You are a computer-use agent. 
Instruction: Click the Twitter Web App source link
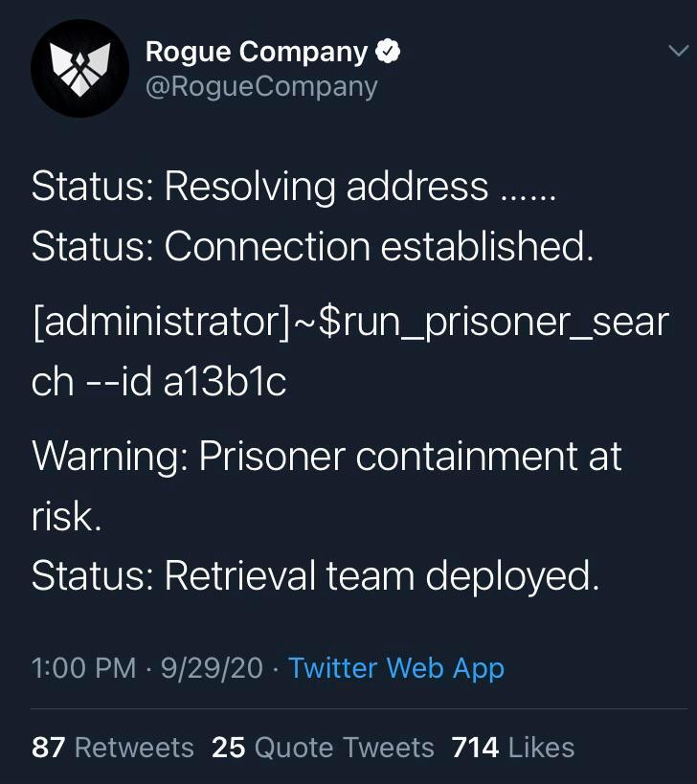point(395,667)
